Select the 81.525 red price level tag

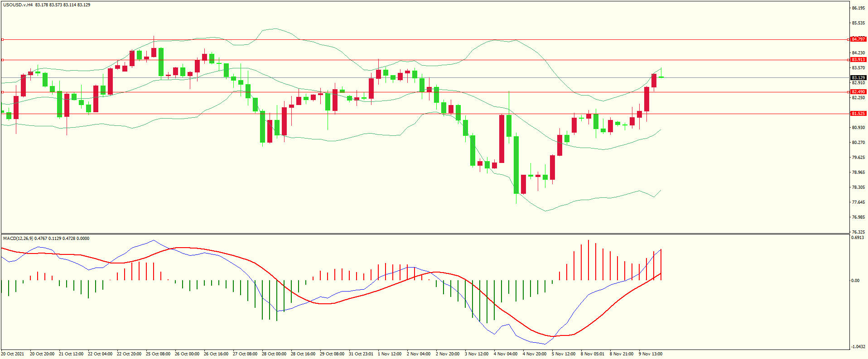[858, 114]
